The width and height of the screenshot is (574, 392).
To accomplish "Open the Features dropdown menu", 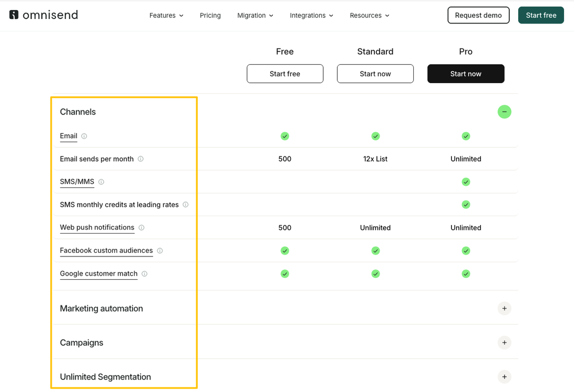I will click(166, 15).
